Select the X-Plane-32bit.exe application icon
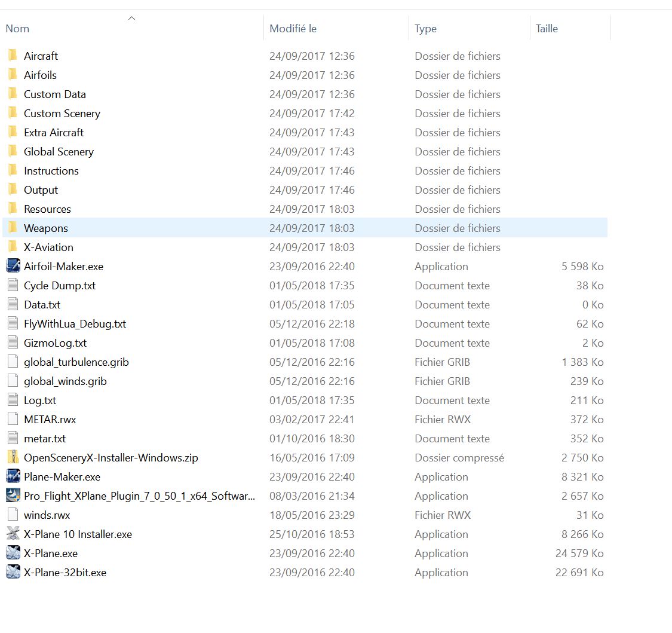 (x=13, y=572)
